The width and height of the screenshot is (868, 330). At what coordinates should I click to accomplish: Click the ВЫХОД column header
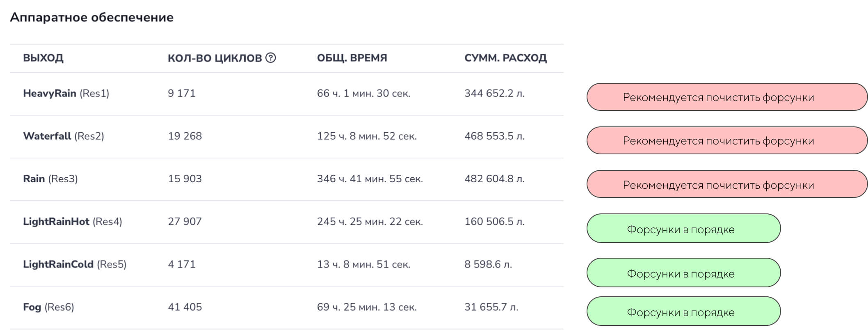click(x=43, y=58)
